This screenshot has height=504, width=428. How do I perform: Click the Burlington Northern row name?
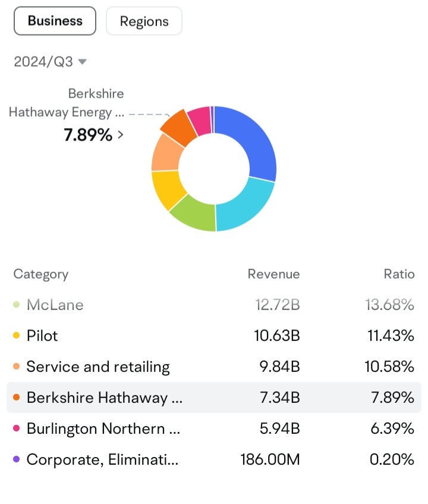pyautogui.click(x=103, y=428)
